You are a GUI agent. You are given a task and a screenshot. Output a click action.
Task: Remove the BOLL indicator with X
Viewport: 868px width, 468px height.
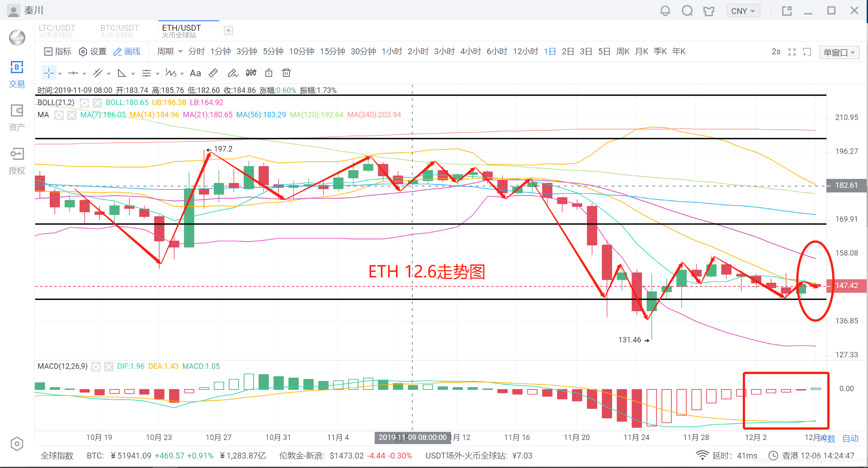click(x=97, y=103)
